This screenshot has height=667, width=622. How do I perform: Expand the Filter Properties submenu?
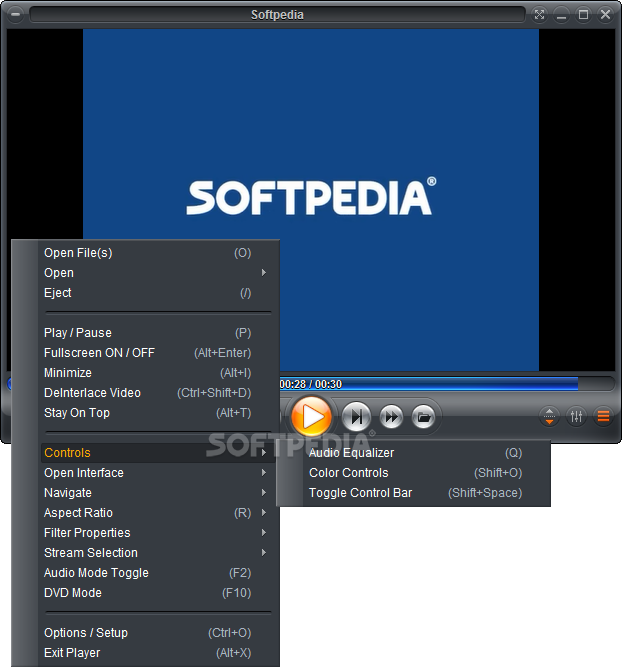[x=158, y=533]
